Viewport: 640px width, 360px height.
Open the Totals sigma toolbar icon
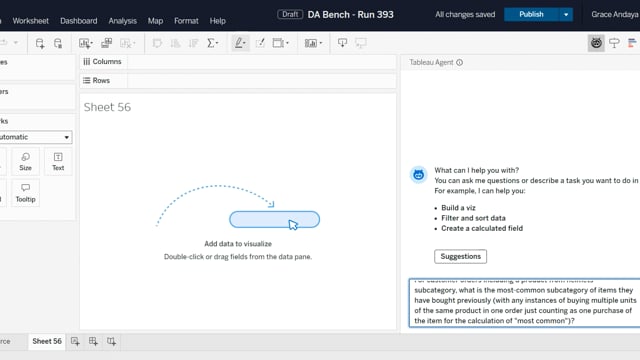[x=211, y=43]
